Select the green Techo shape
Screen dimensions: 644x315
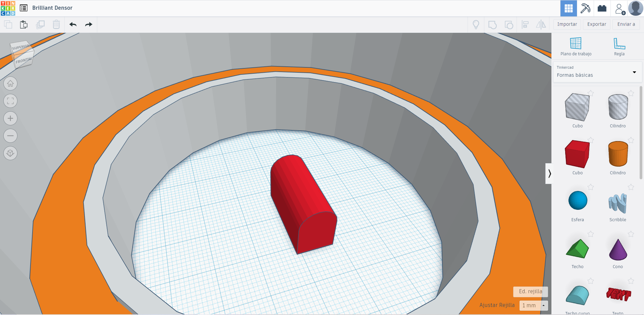coord(577,249)
